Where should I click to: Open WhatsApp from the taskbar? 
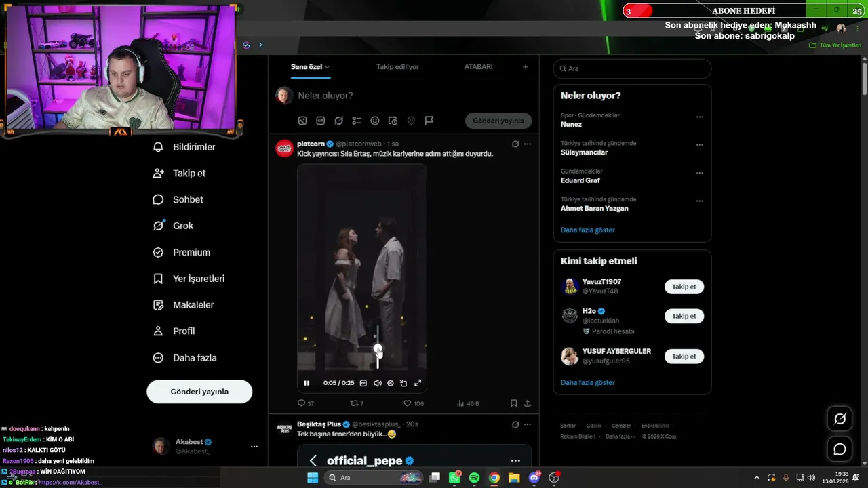[x=454, y=478]
